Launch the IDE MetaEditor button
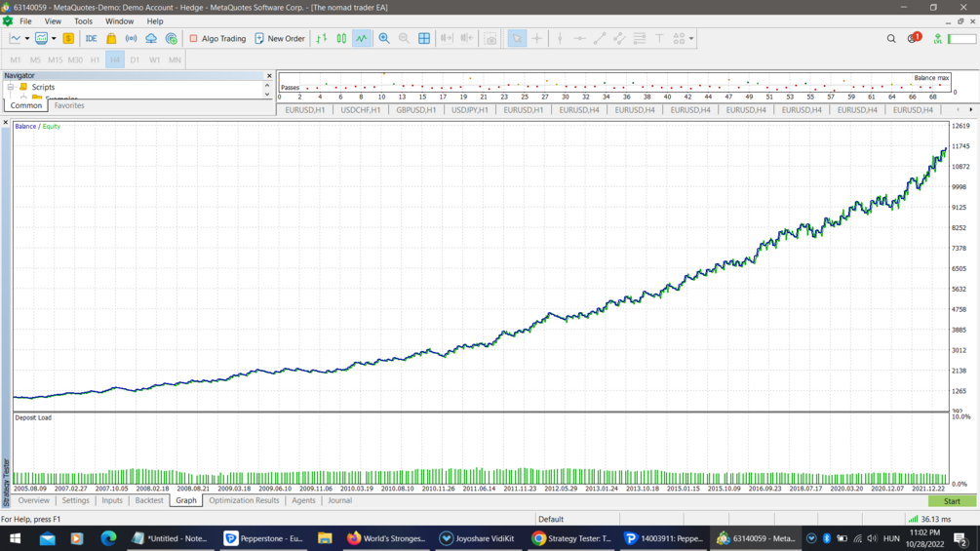This screenshot has height=551, width=980. point(92,39)
